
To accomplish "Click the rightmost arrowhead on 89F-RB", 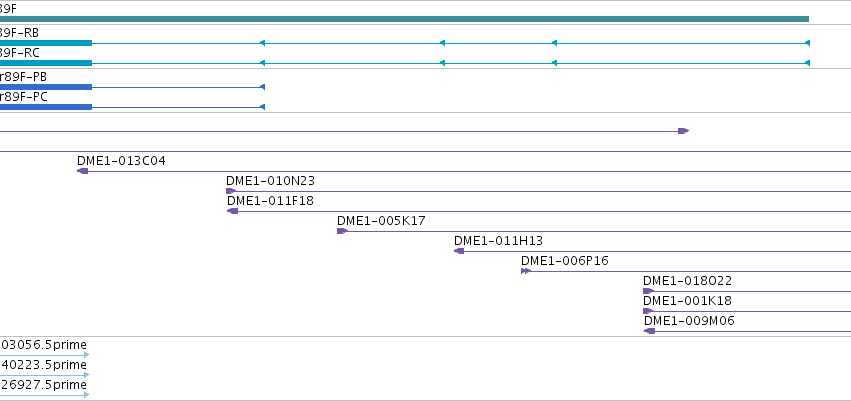I will click(807, 43).
